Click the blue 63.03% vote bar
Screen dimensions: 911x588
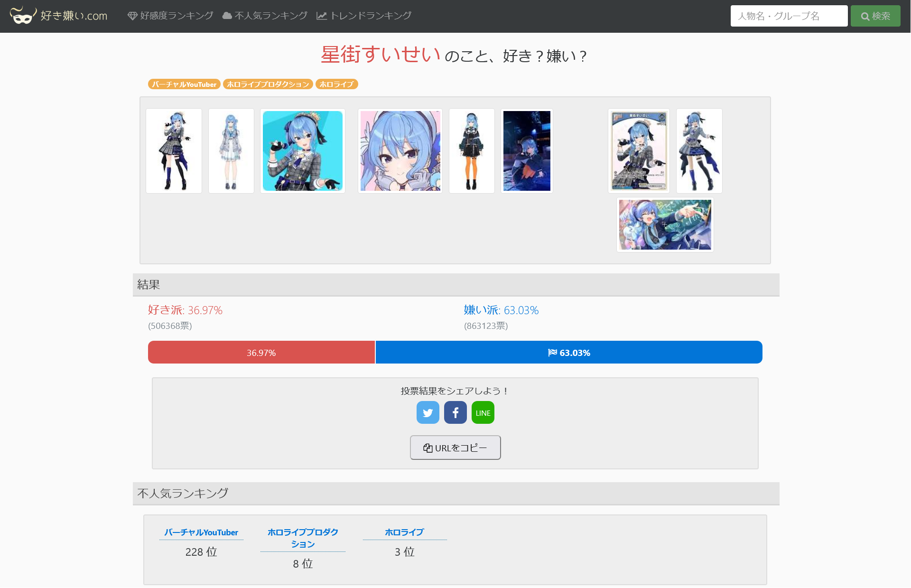[569, 352]
